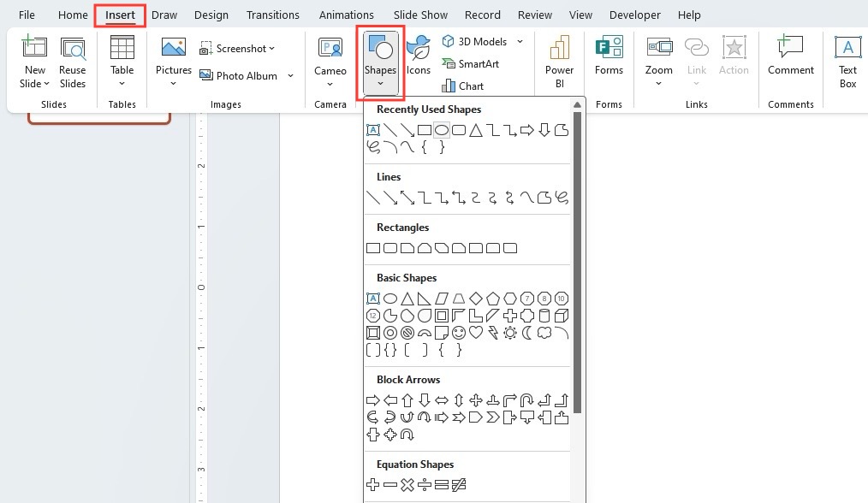Choose the Cube in Basic Shapes

click(562, 316)
